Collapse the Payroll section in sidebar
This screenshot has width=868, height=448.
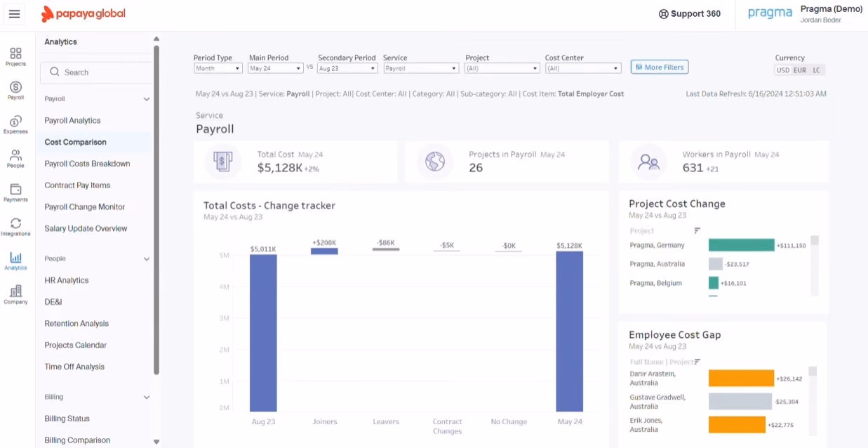147,100
